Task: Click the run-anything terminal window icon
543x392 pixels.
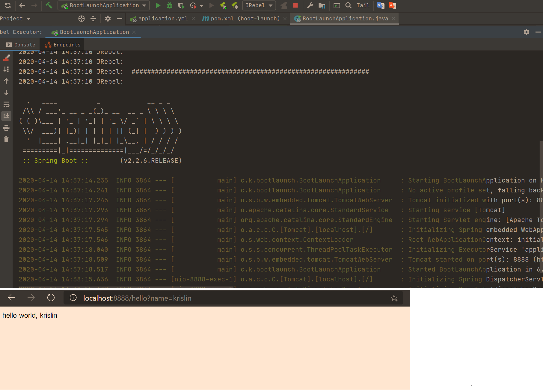Action: pos(337,5)
